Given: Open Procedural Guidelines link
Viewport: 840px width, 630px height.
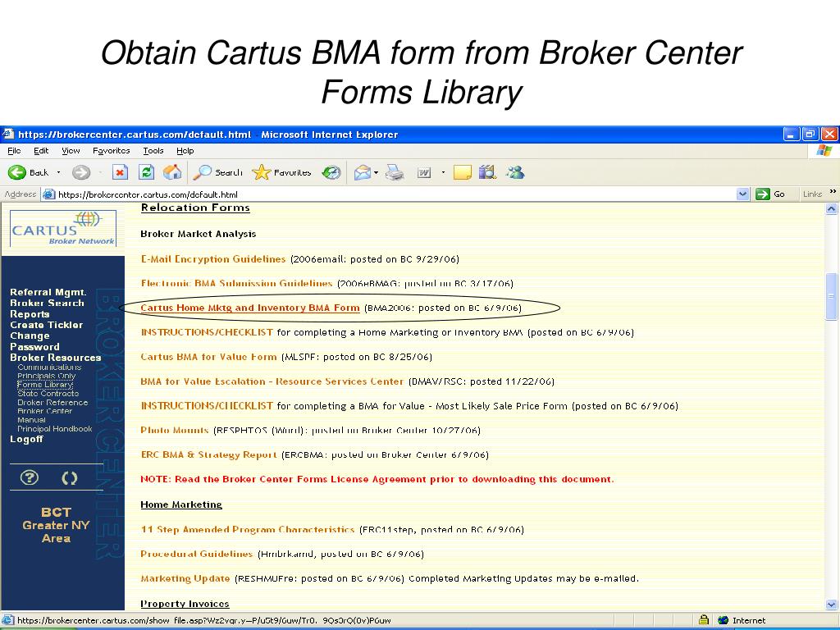Looking at the screenshot, I should [x=196, y=554].
